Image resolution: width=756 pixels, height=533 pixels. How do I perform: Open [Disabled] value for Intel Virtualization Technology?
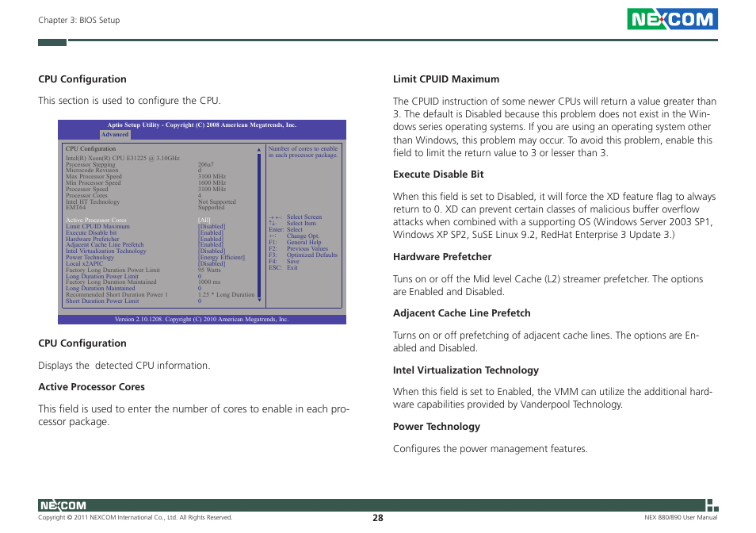(x=211, y=251)
